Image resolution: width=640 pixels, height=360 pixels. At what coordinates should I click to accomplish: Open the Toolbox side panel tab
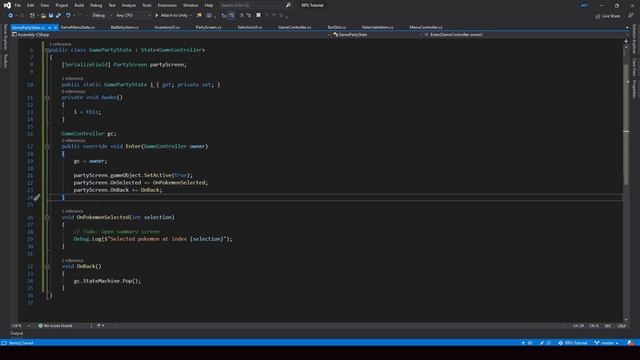click(5, 61)
